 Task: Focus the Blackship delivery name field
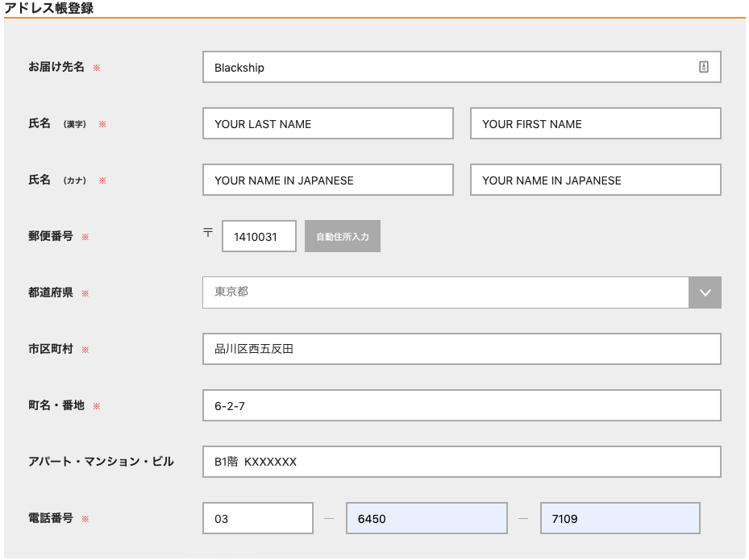(x=462, y=67)
